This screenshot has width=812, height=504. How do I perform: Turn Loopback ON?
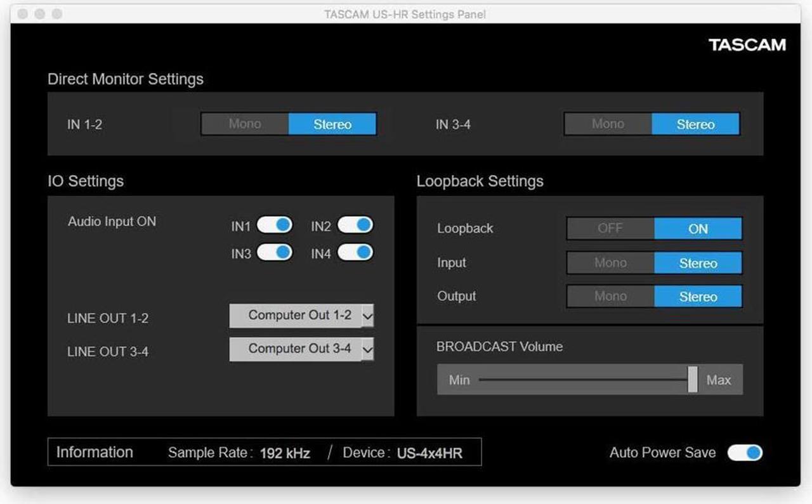698,229
